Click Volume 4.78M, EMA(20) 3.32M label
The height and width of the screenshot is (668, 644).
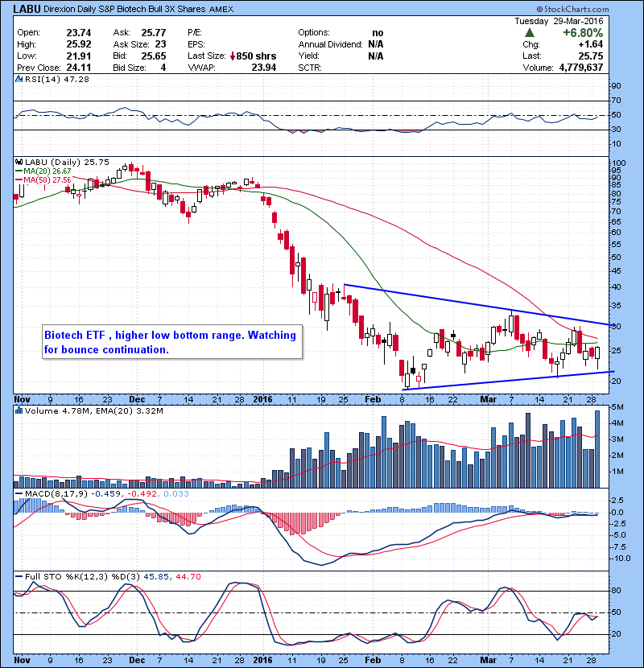[93, 410]
